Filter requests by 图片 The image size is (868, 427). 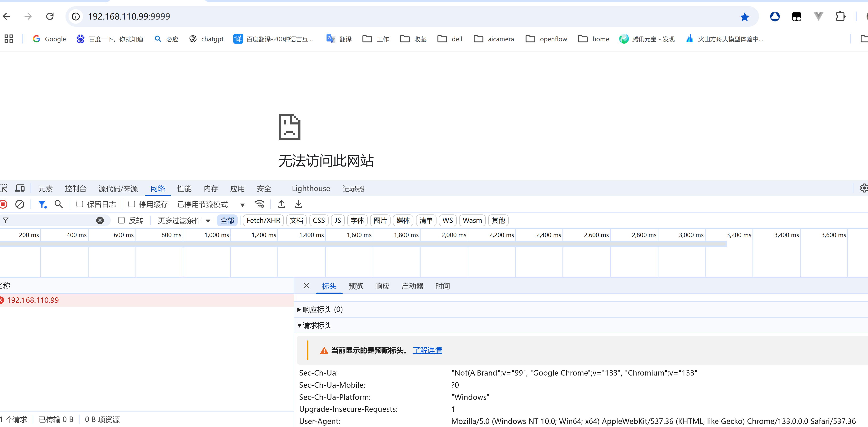click(x=380, y=220)
